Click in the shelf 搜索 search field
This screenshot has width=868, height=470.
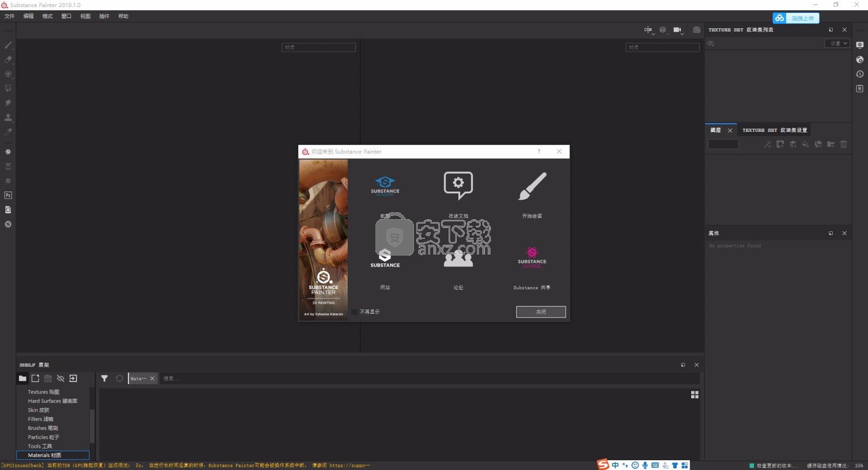pos(429,378)
